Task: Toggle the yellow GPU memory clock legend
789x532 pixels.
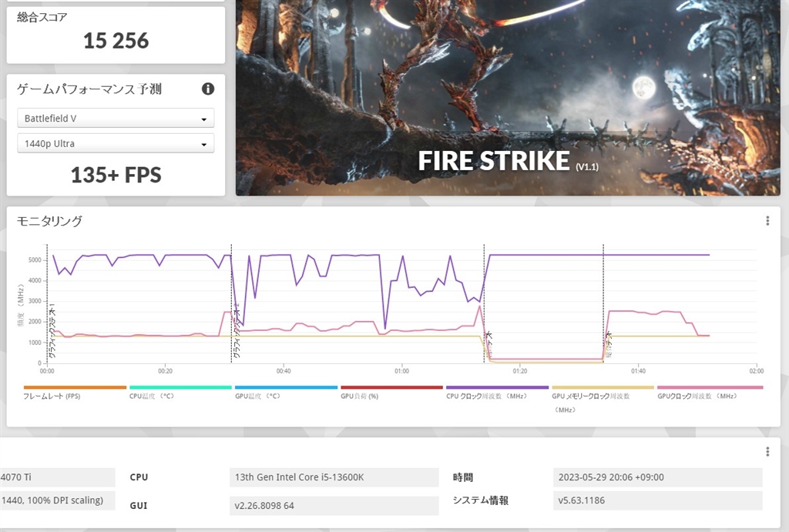Action: (x=603, y=399)
